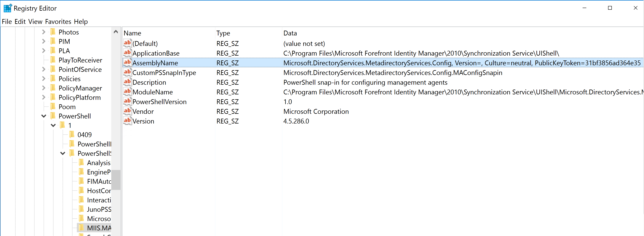Select the ab icon next to AssemblyName

point(127,62)
